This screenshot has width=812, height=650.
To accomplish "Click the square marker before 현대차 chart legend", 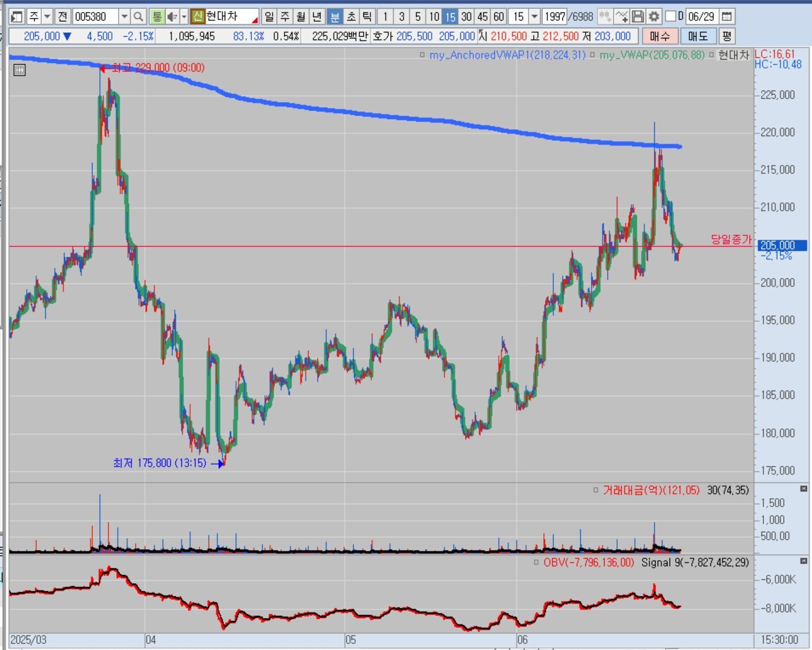I will point(711,55).
